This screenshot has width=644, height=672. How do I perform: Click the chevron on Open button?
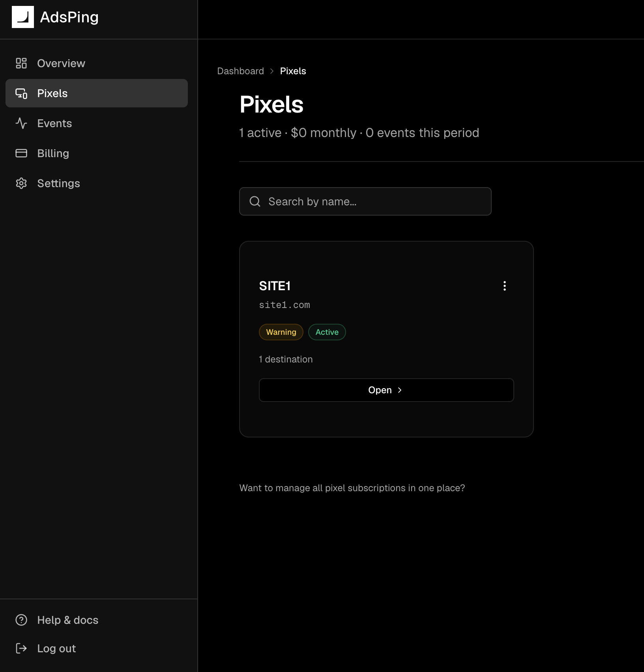tap(400, 390)
